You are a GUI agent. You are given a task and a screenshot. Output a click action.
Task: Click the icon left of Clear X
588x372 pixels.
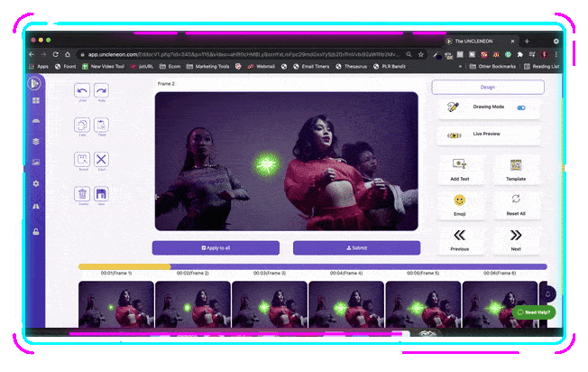point(82,160)
